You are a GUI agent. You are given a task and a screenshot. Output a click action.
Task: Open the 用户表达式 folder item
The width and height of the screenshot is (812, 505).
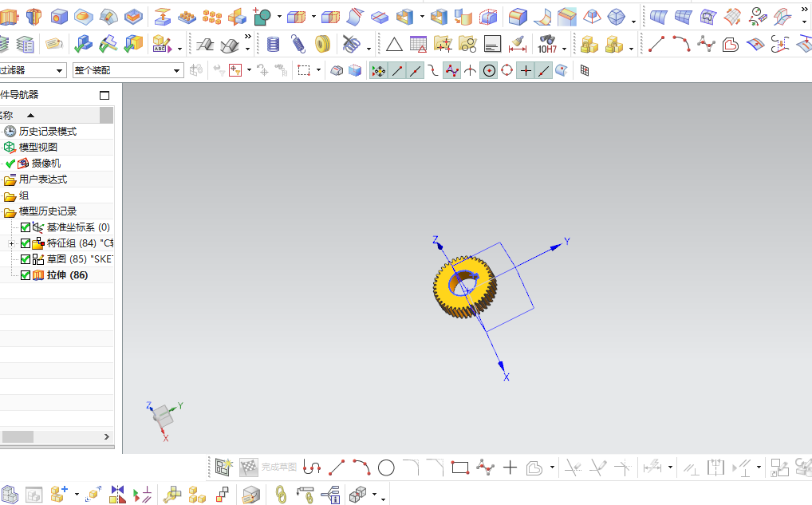(x=43, y=180)
